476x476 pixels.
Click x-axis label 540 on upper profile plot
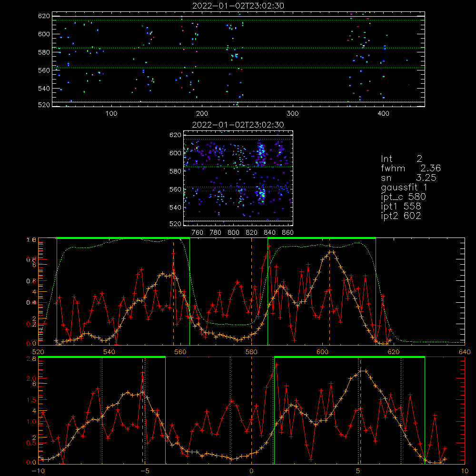point(109,352)
